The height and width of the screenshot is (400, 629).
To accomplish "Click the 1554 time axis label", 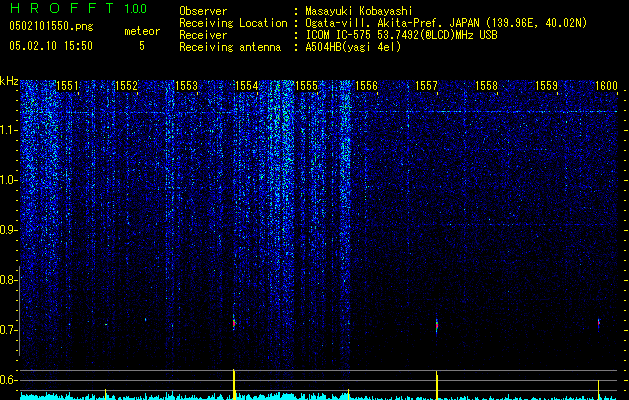I will [246, 86].
